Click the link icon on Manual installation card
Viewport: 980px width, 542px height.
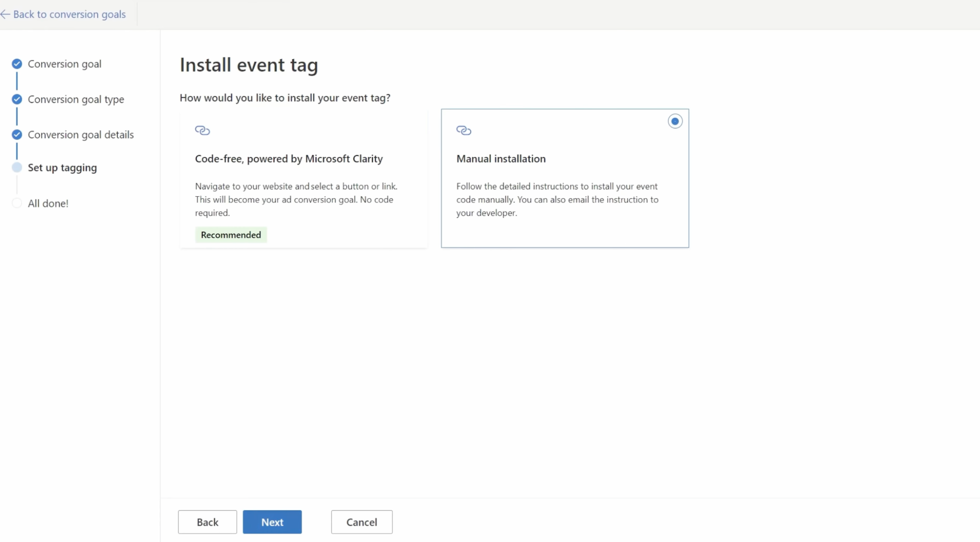pyautogui.click(x=464, y=130)
